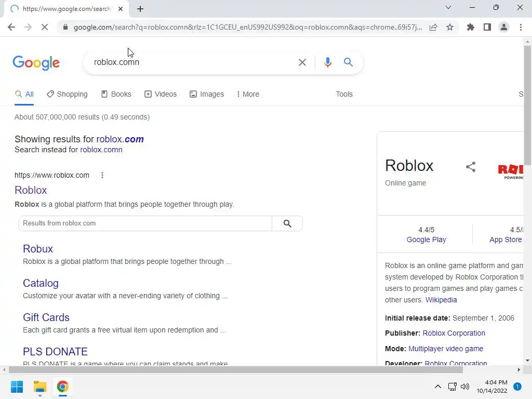Viewport: 532px width, 399px height.
Task: Open the Google Play rating link
Action: point(426,240)
